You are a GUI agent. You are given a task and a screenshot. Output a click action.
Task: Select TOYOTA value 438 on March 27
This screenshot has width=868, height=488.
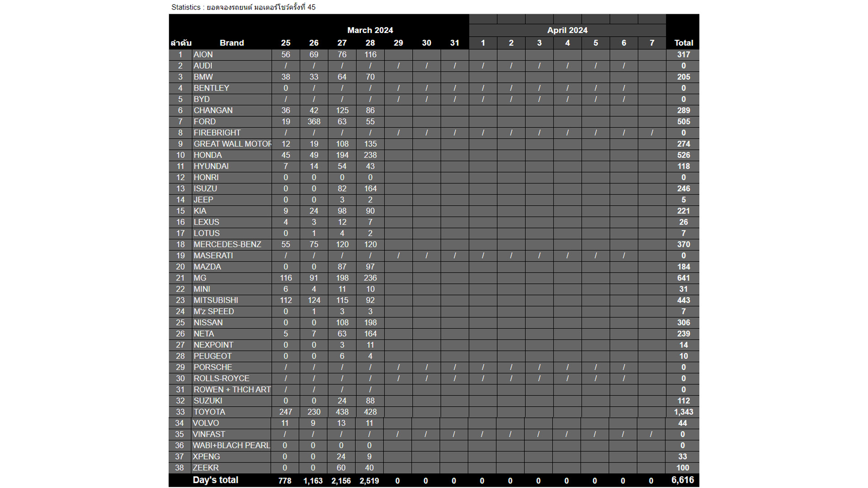point(342,412)
